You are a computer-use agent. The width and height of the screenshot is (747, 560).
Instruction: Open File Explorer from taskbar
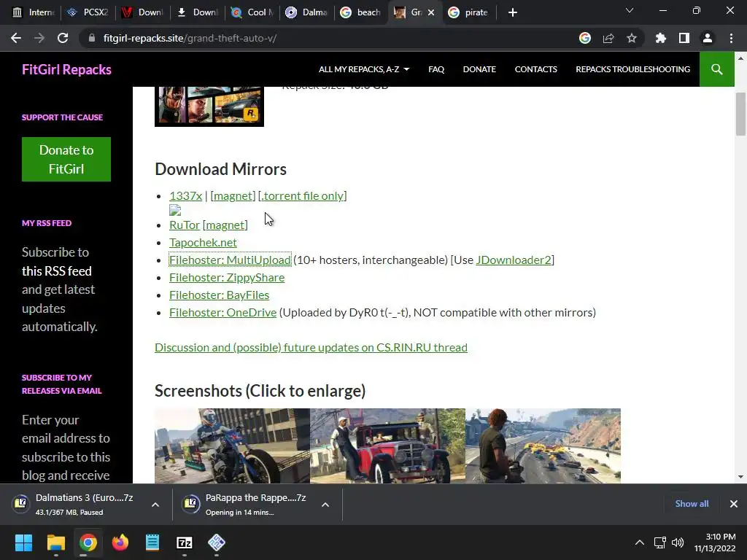click(x=55, y=542)
